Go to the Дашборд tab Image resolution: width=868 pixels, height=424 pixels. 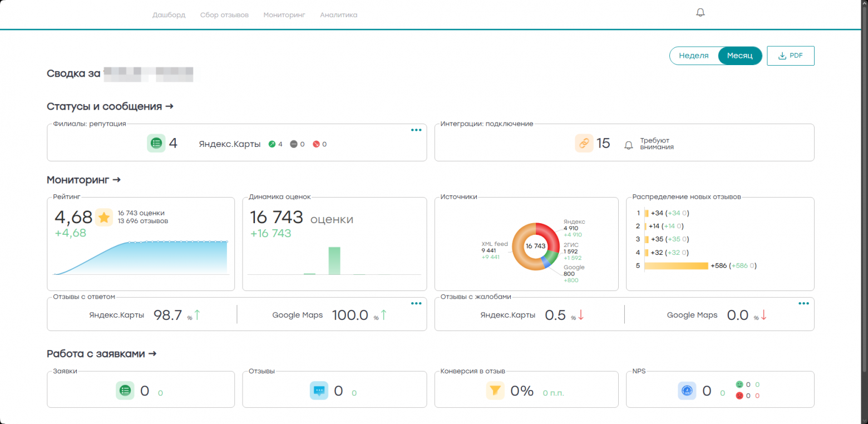coord(169,15)
